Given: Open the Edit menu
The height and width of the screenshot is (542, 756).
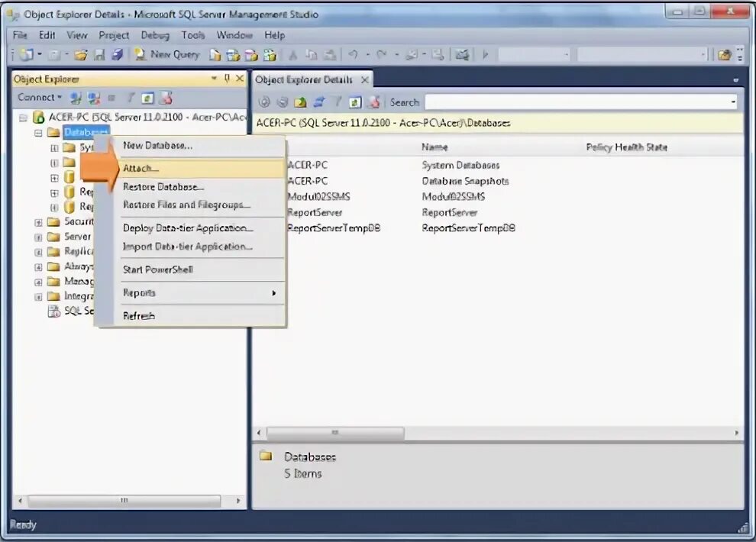Looking at the screenshot, I should [x=47, y=35].
